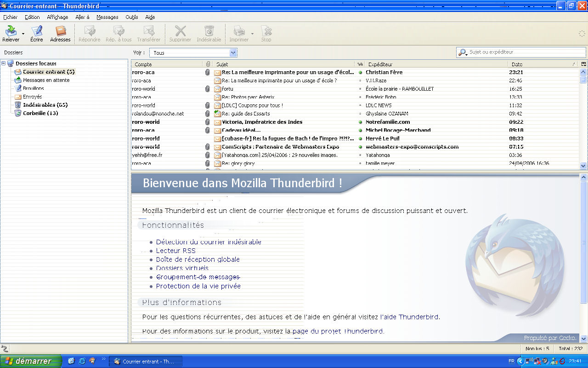Click the Rép. à tous toolbar icon

(119, 31)
